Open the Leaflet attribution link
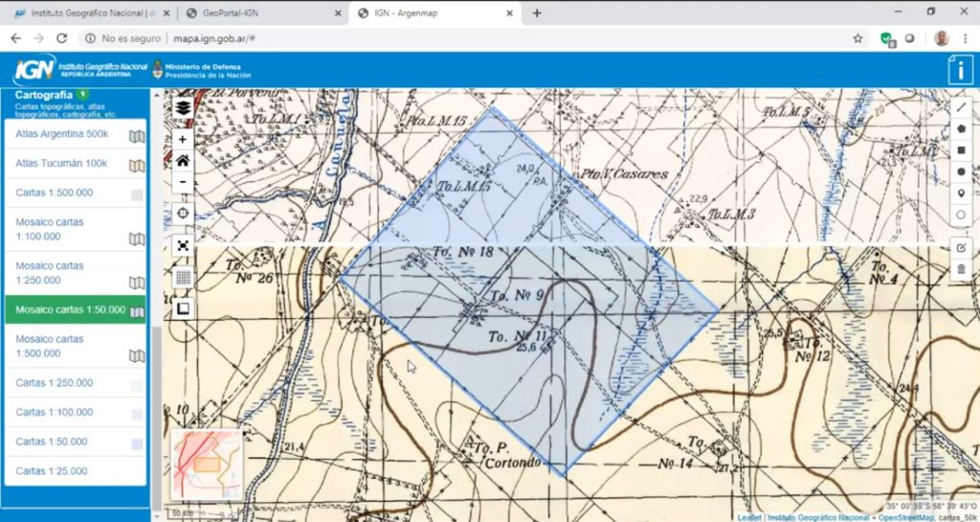This screenshot has height=522, width=980. [749, 517]
